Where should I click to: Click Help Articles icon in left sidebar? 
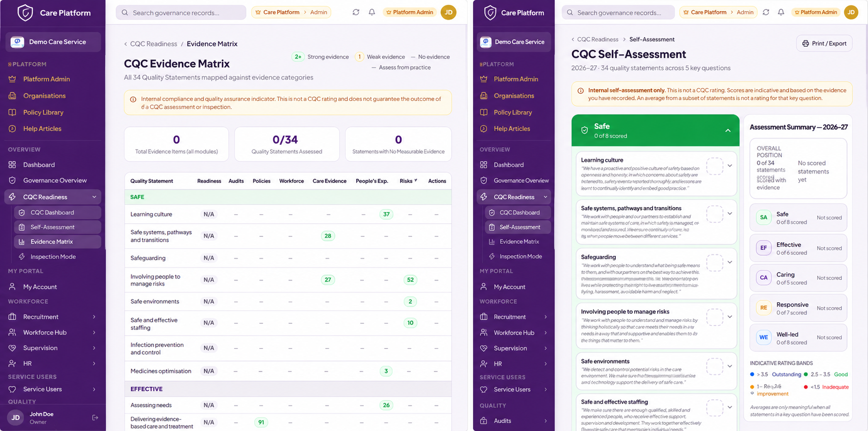tap(12, 129)
